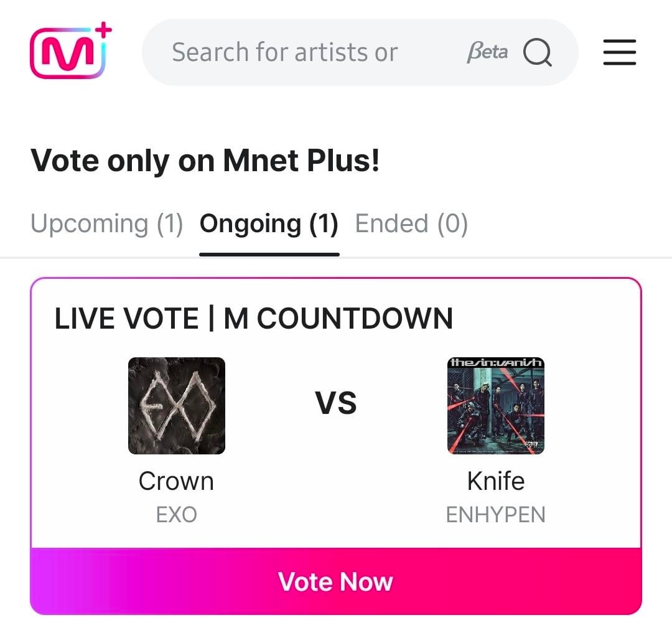Open the Ongoing votes tab
This screenshot has height=643, width=672.
[x=269, y=223]
